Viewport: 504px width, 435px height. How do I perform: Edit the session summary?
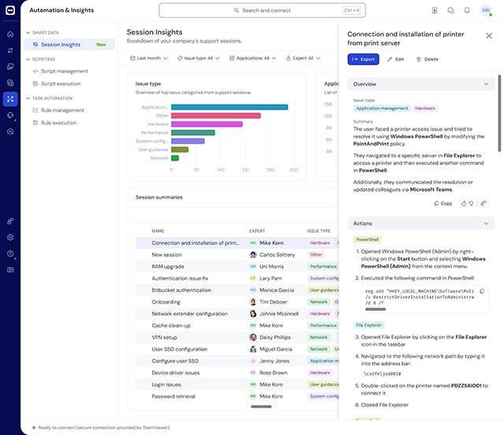(x=395, y=59)
